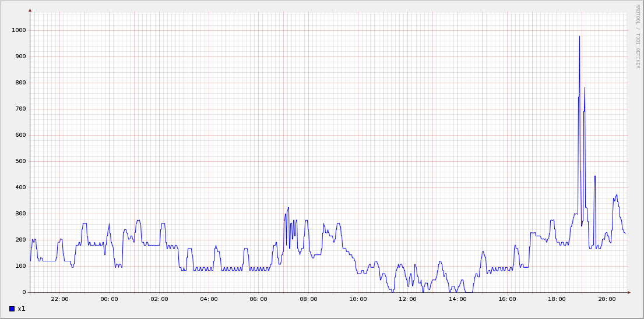Select the 00:00 x-axis time label
The width and height of the screenshot is (644, 319).
click(109, 299)
